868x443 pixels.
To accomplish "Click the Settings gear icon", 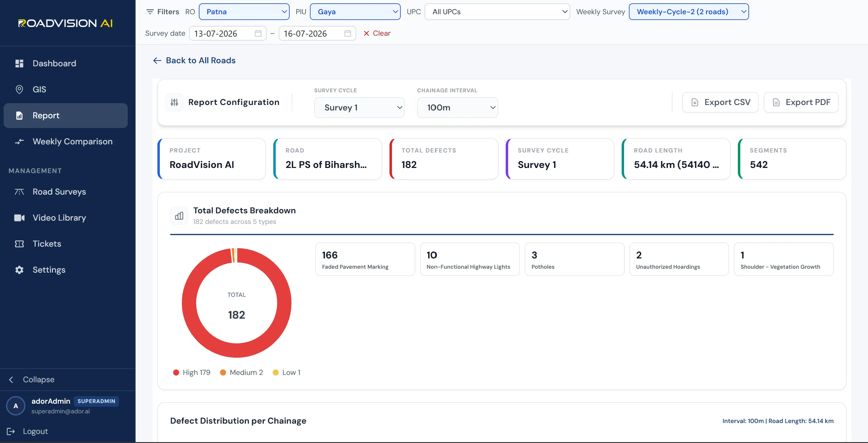I will (x=19, y=270).
